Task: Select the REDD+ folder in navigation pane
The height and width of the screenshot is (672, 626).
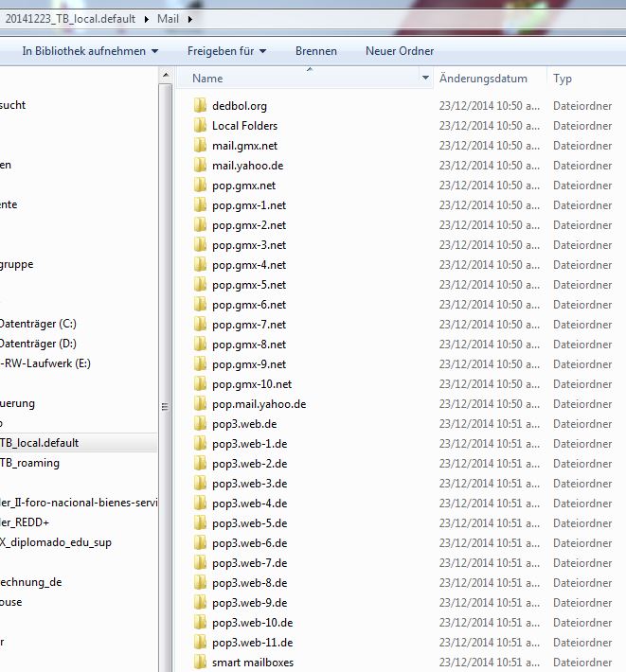Action: point(25,522)
